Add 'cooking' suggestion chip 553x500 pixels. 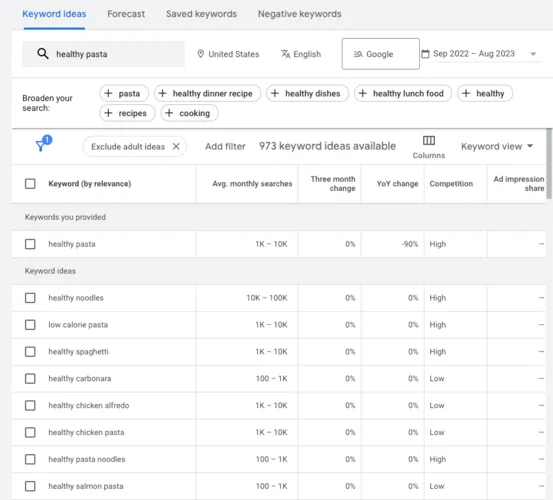pos(189,113)
